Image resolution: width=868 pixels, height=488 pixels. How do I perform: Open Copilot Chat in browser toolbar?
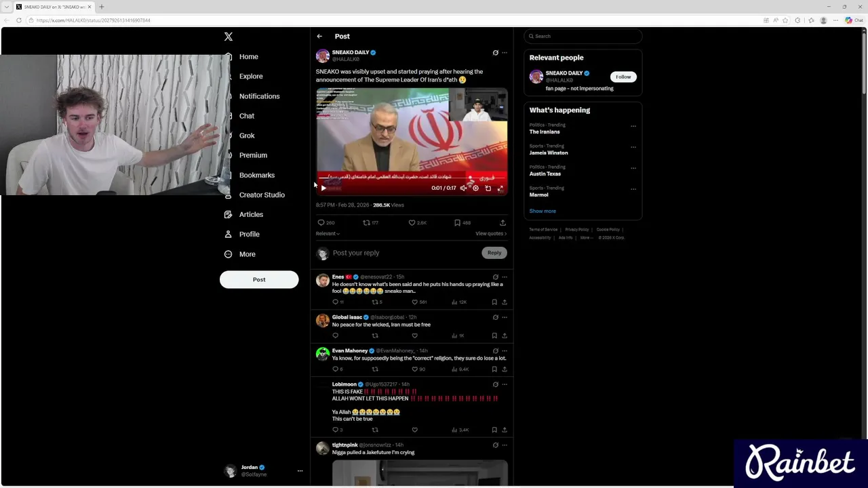pyautogui.click(x=853, y=20)
